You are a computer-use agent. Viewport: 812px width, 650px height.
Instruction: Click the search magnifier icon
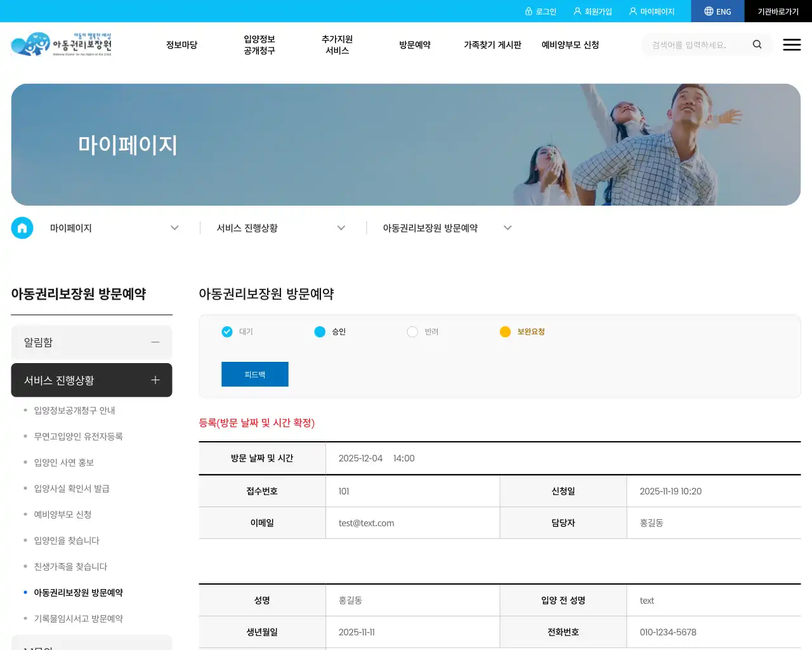click(757, 44)
